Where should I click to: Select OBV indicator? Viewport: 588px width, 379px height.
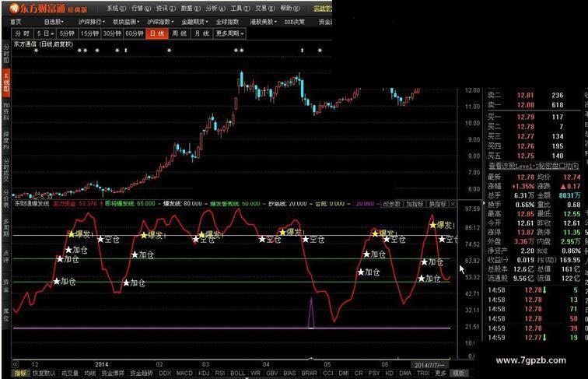(272, 373)
